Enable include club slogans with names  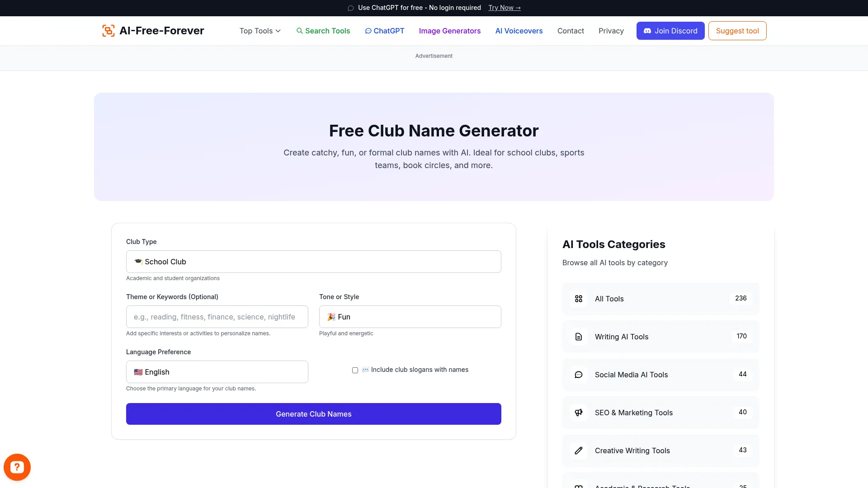click(355, 370)
